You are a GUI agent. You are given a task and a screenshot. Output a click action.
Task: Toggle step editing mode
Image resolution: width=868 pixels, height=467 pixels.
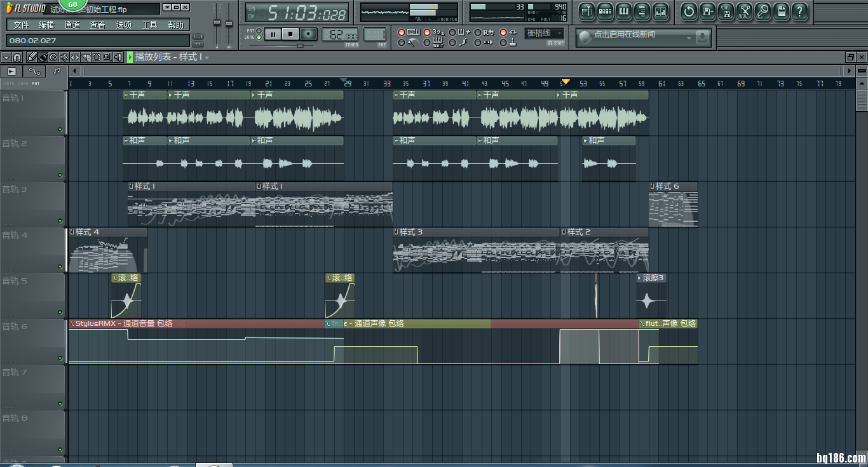452,43
